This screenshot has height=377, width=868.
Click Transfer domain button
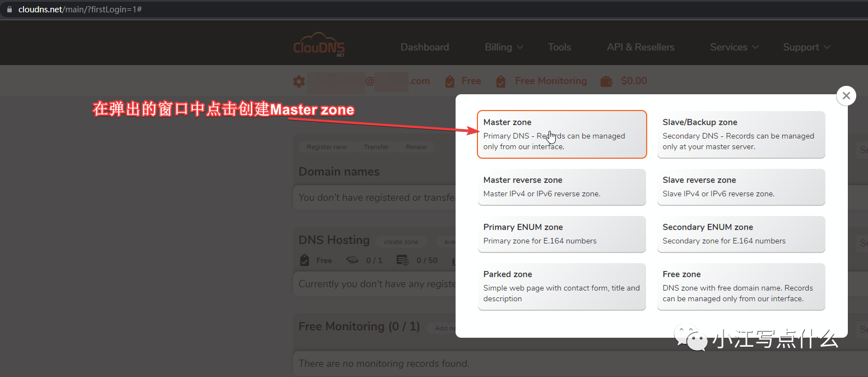coord(376,147)
